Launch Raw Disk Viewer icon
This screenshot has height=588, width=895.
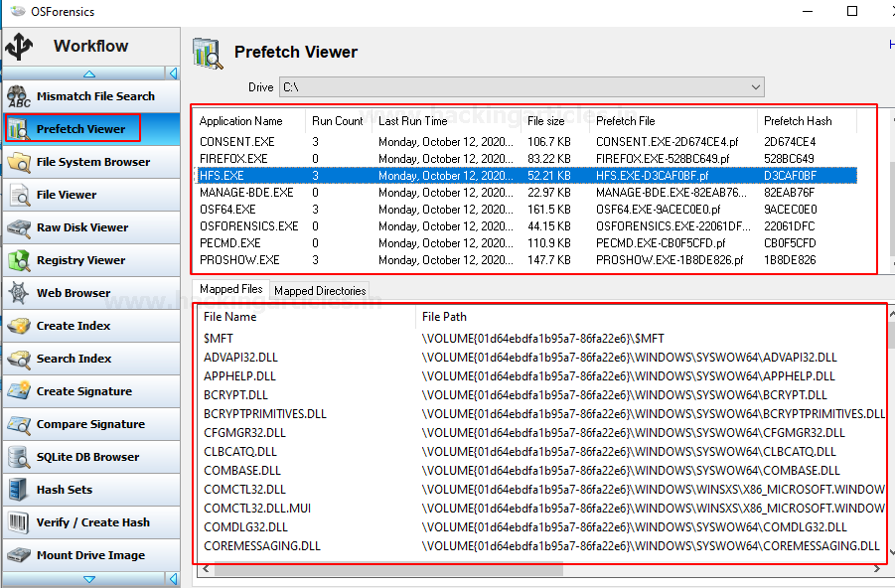[19, 227]
